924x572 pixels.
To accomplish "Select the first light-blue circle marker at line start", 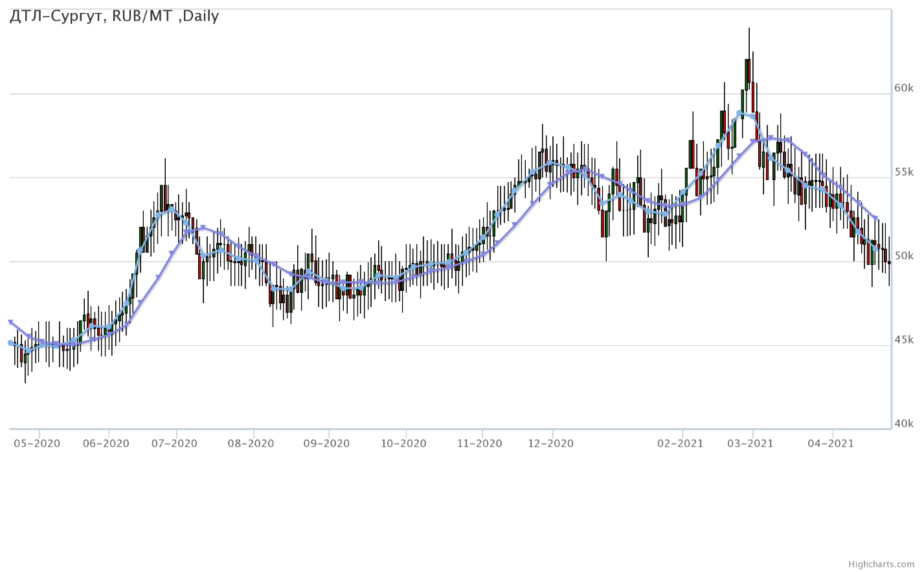I will tap(10, 343).
